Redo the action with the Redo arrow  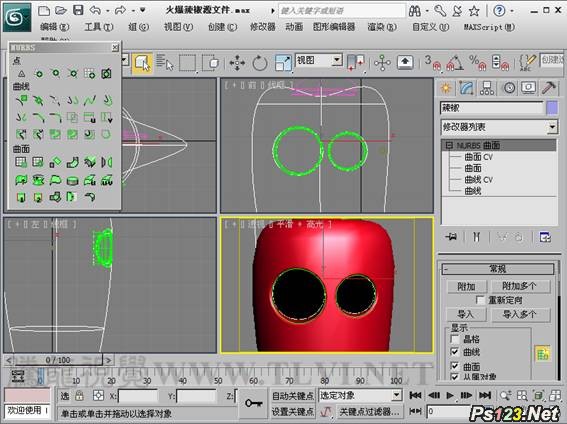pyautogui.click(x=120, y=10)
